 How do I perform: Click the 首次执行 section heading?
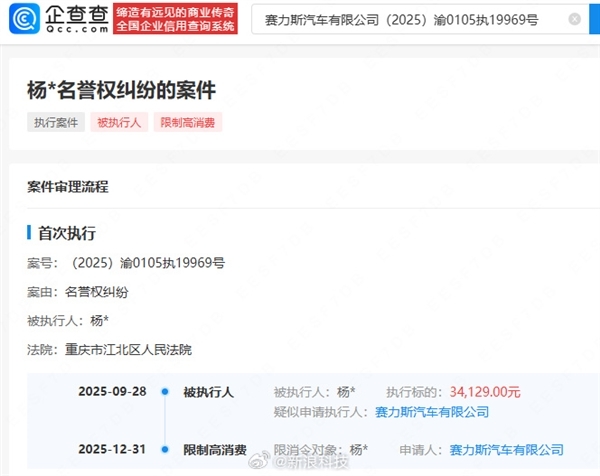(x=66, y=233)
